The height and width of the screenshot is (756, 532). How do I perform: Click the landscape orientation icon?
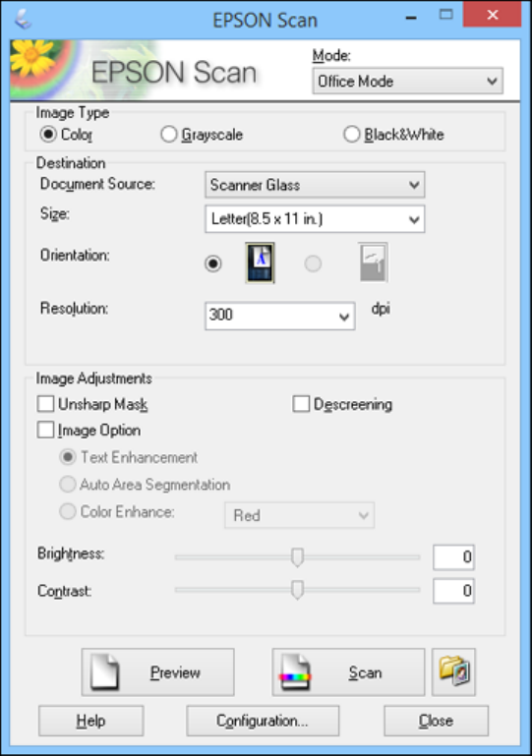pos(374,262)
